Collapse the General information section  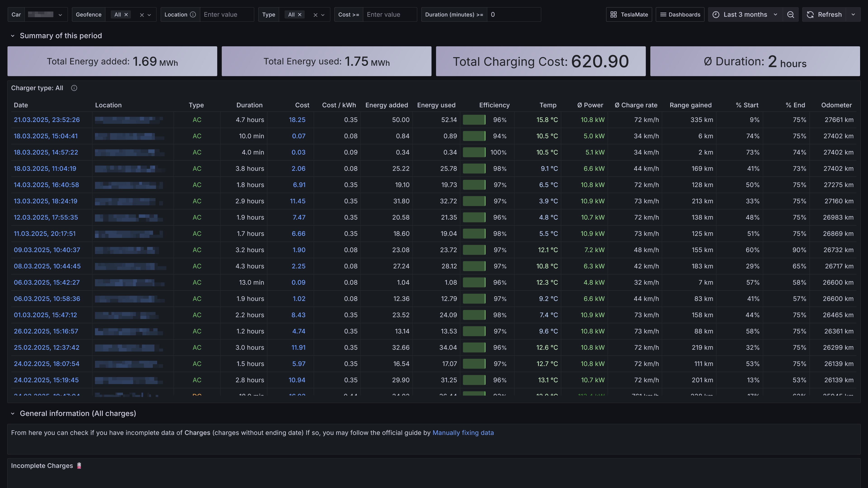(13, 414)
